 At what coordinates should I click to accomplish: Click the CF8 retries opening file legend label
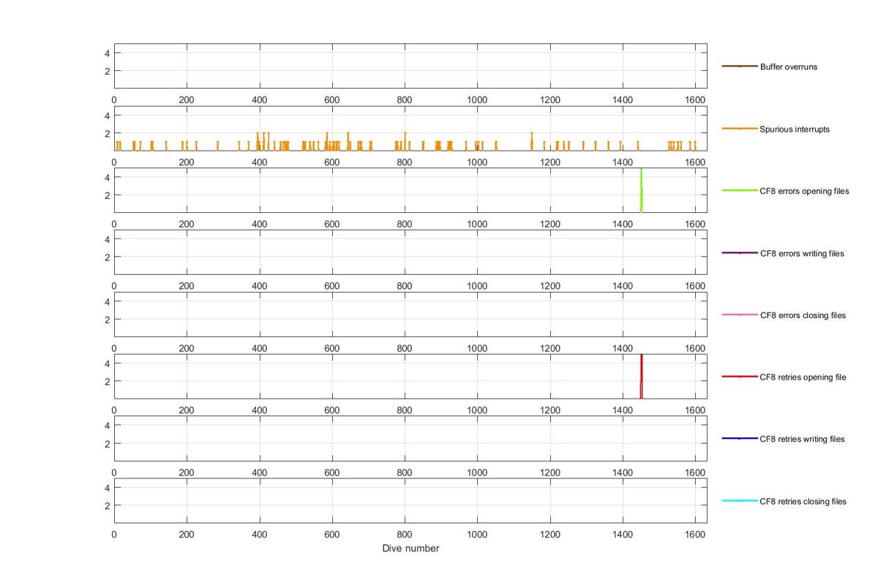click(x=803, y=377)
